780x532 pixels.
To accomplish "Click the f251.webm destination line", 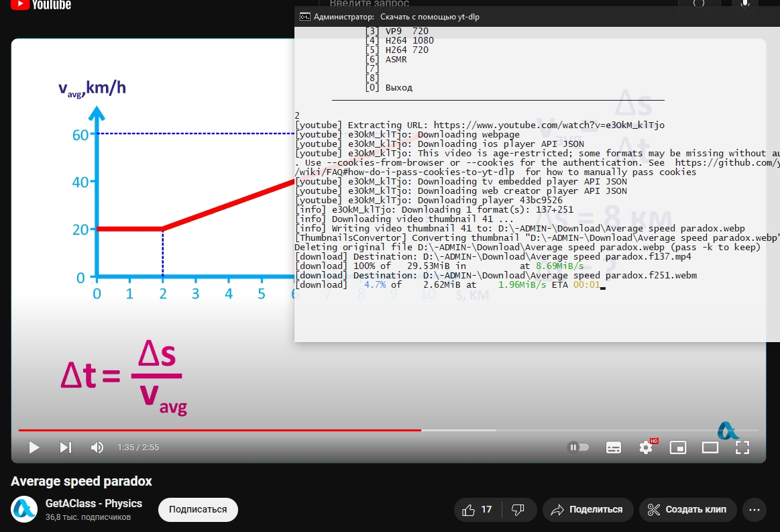I will tap(496, 276).
